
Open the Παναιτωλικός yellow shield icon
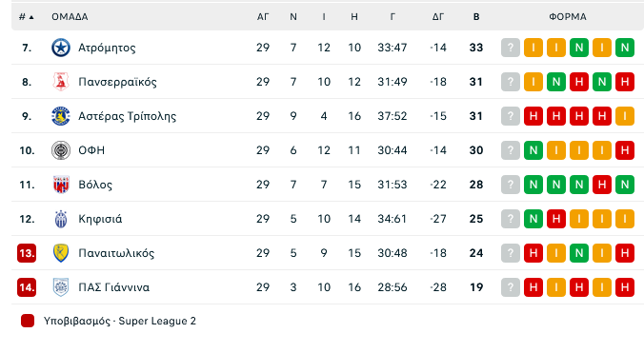pyautogui.click(x=61, y=253)
